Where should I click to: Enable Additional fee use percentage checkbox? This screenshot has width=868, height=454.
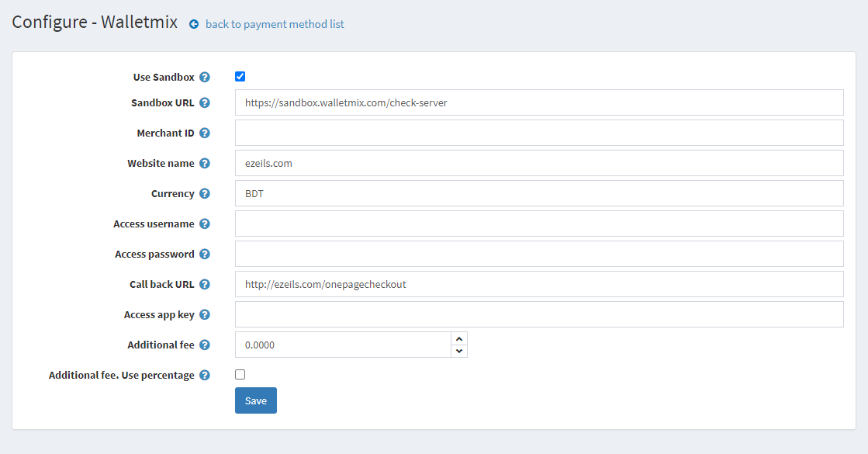(240, 374)
